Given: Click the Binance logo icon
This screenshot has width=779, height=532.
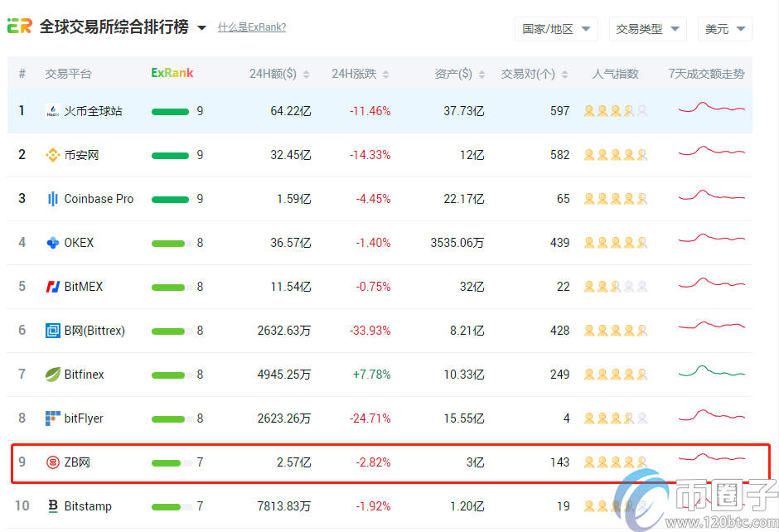Looking at the screenshot, I should [52, 155].
